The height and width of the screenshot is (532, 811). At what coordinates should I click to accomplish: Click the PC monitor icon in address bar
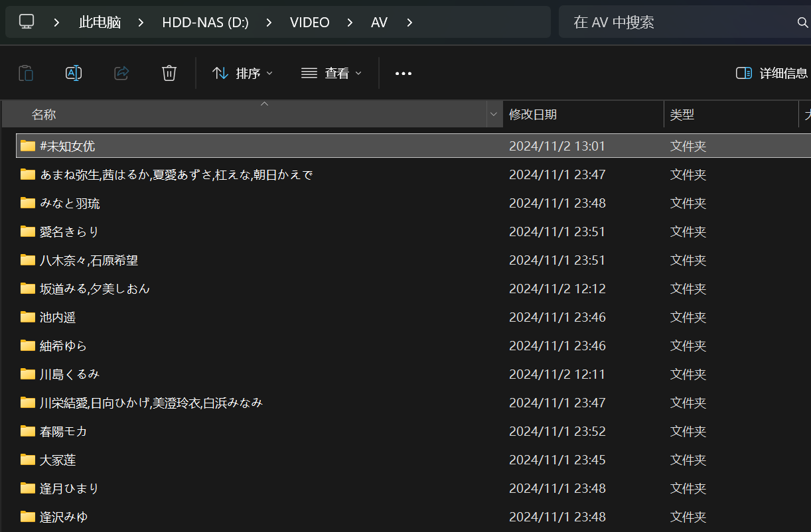pyautogui.click(x=27, y=22)
